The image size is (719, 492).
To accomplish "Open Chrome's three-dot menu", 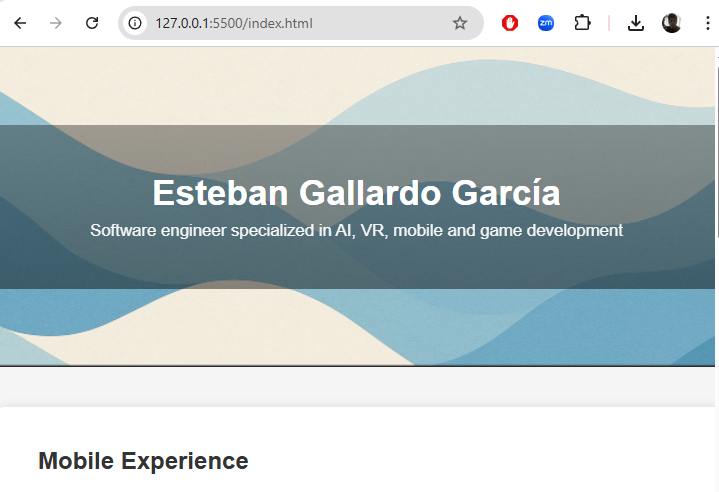I will click(x=707, y=23).
